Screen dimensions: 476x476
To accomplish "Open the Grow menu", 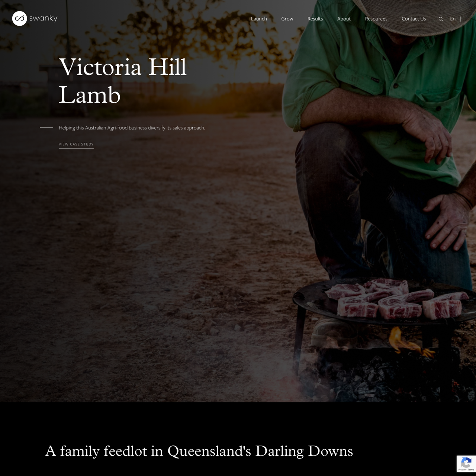I will click(287, 19).
